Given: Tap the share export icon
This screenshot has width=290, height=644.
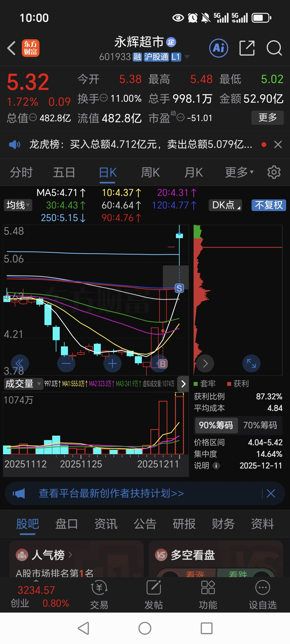Looking at the screenshot, I should point(247,48).
